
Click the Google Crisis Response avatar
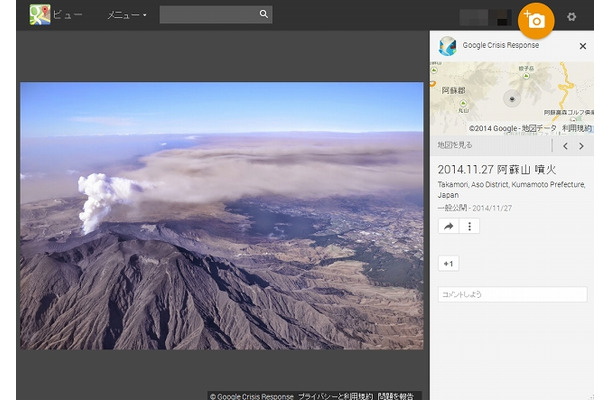click(448, 46)
